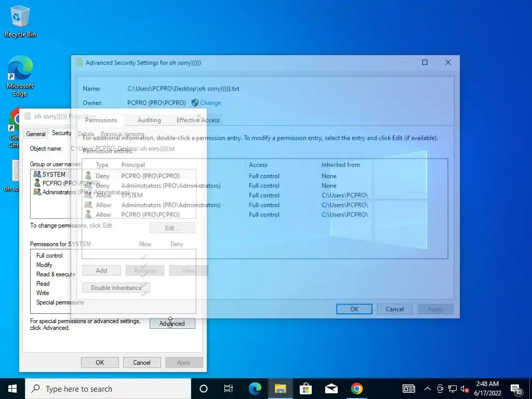Show hidden system tray icons
This screenshot has height=399, width=532.
click(x=428, y=389)
